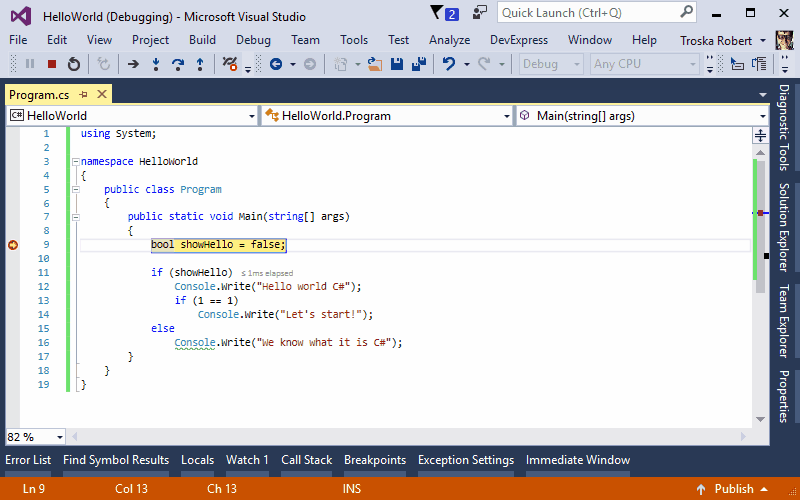Image resolution: width=800 pixels, height=500 pixels.
Task: Open the user account avatar picture
Action: click(x=784, y=40)
